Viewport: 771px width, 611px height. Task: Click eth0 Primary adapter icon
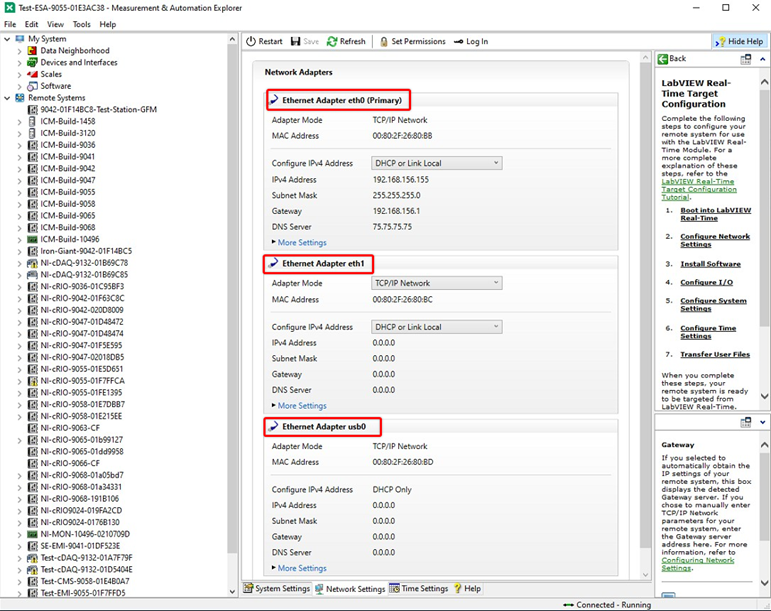coord(274,100)
